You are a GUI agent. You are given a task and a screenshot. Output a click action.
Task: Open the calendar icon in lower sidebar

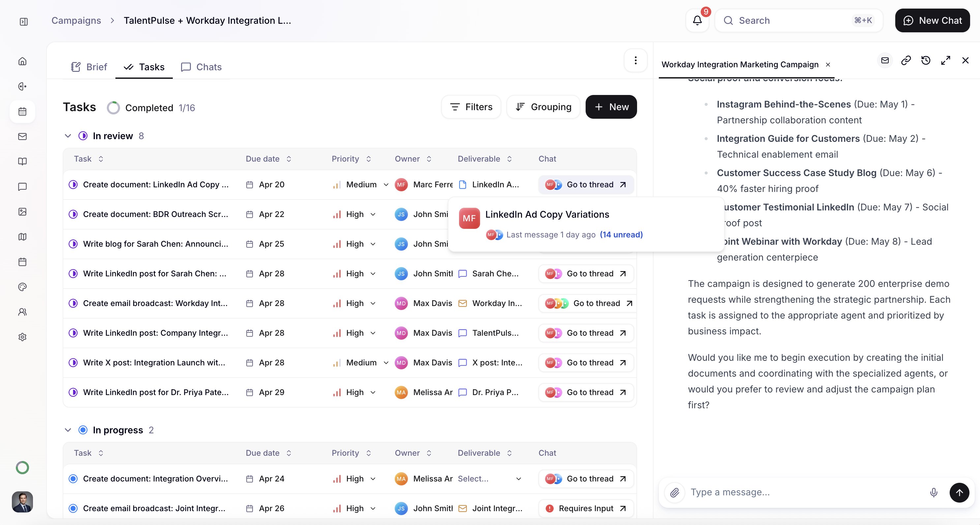click(x=22, y=262)
